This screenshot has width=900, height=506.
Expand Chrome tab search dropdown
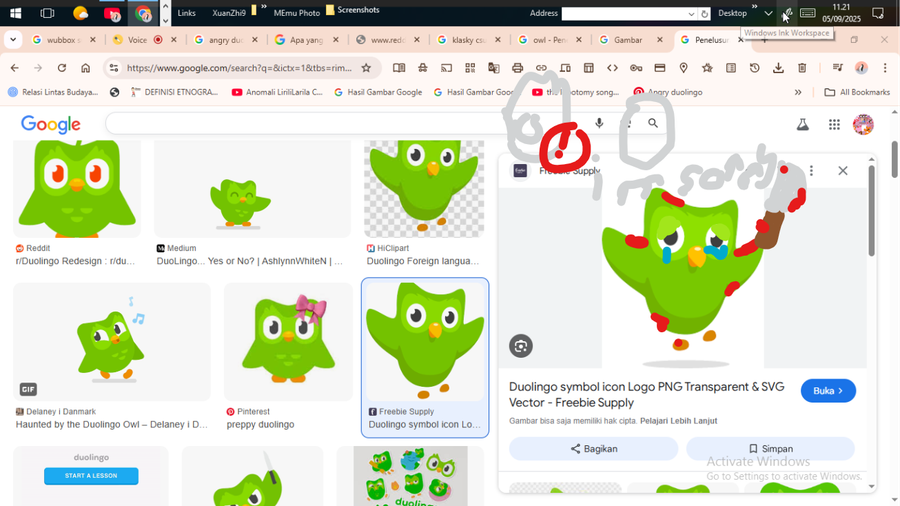(13, 40)
